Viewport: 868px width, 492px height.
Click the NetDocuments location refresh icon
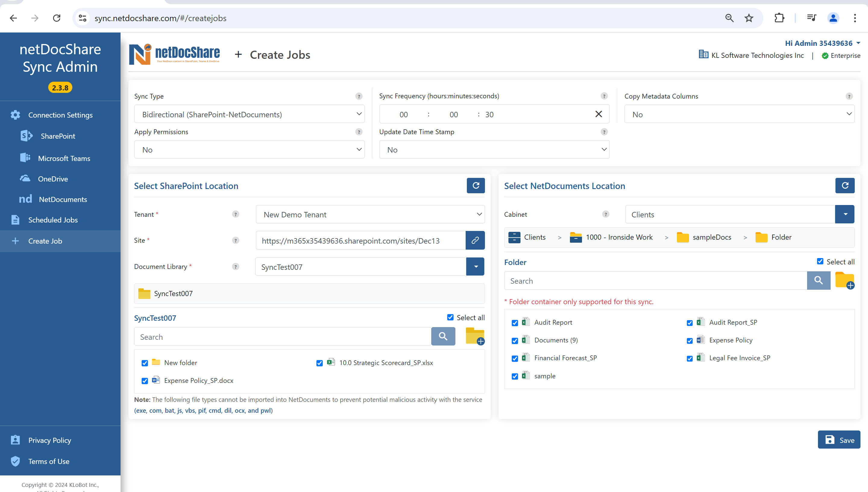tap(845, 185)
